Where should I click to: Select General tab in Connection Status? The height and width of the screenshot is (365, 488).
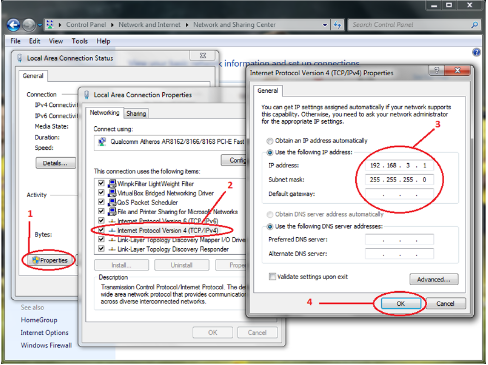[33, 76]
